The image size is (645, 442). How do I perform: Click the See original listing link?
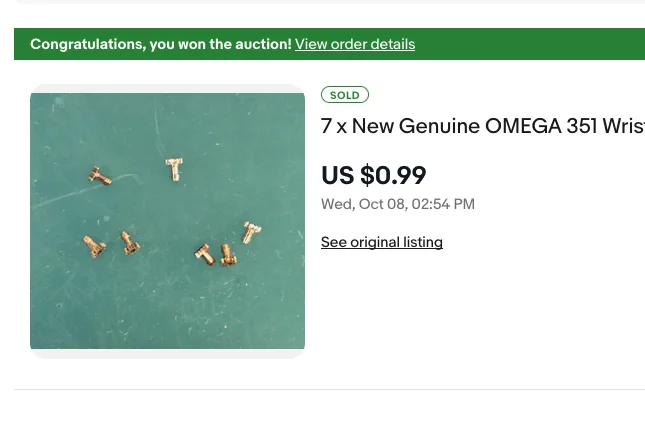tap(381, 242)
